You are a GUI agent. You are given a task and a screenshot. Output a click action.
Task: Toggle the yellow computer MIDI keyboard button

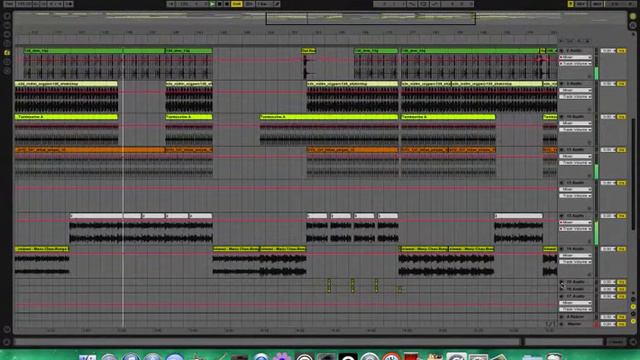pyautogui.click(x=570, y=4)
